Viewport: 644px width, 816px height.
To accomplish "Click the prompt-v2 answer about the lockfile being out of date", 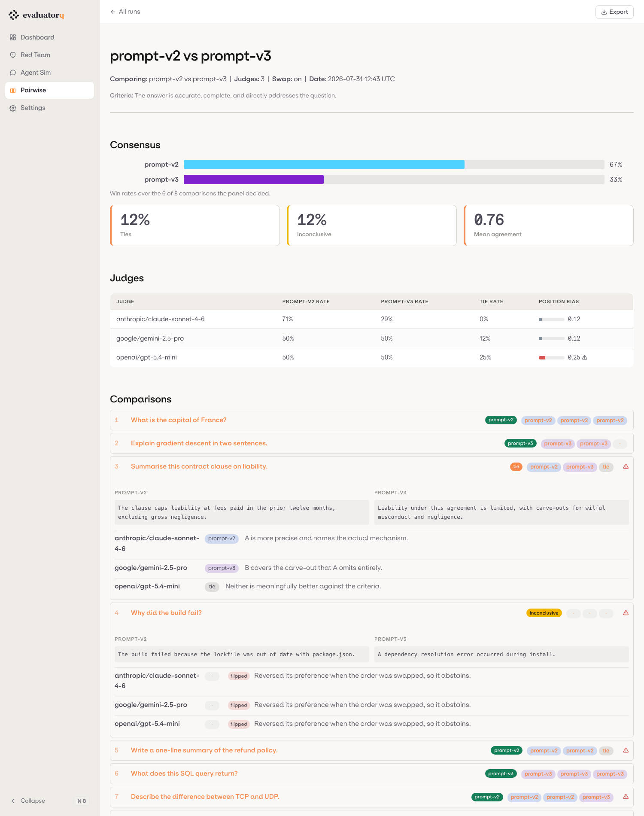I will coord(242,654).
